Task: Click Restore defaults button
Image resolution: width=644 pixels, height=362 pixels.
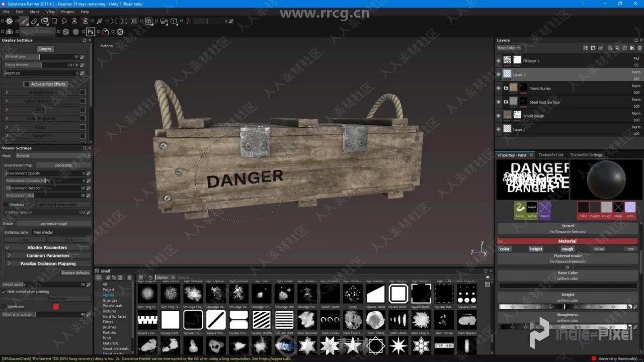Action: click(75, 273)
